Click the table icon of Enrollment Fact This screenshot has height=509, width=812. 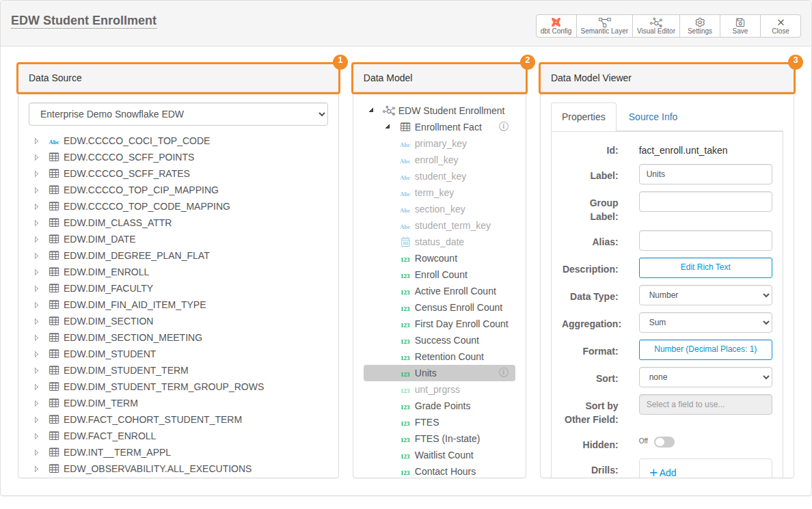(405, 127)
